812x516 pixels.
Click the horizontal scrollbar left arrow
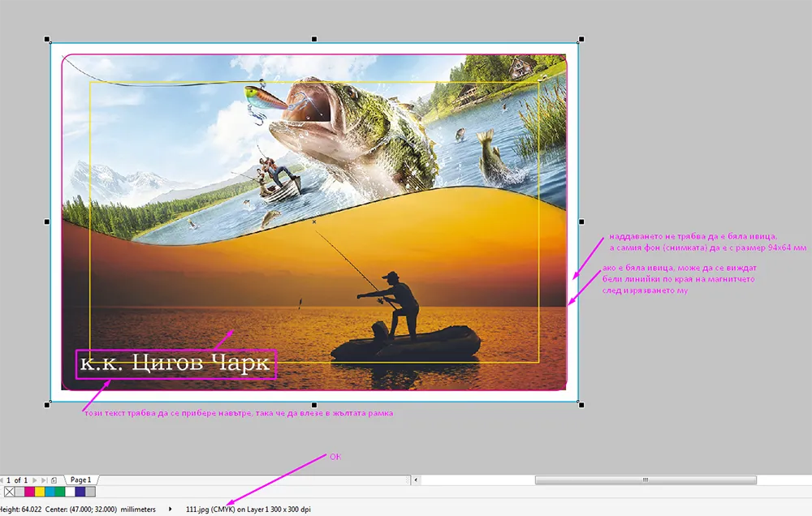click(x=415, y=480)
